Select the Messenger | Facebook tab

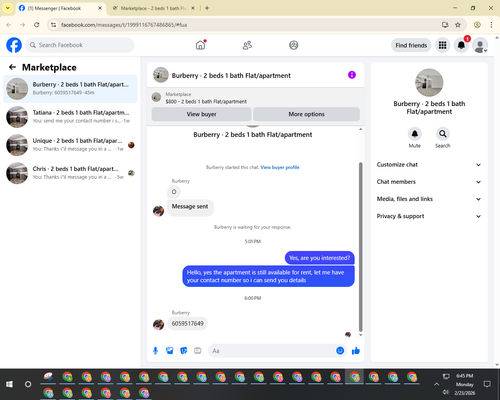[60, 8]
